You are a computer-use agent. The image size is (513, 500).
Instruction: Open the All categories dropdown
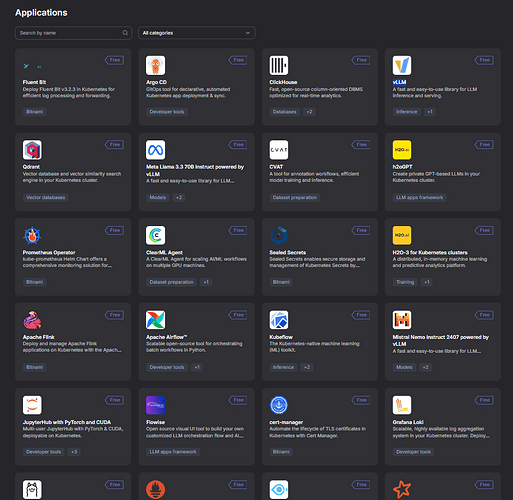tap(197, 33)
